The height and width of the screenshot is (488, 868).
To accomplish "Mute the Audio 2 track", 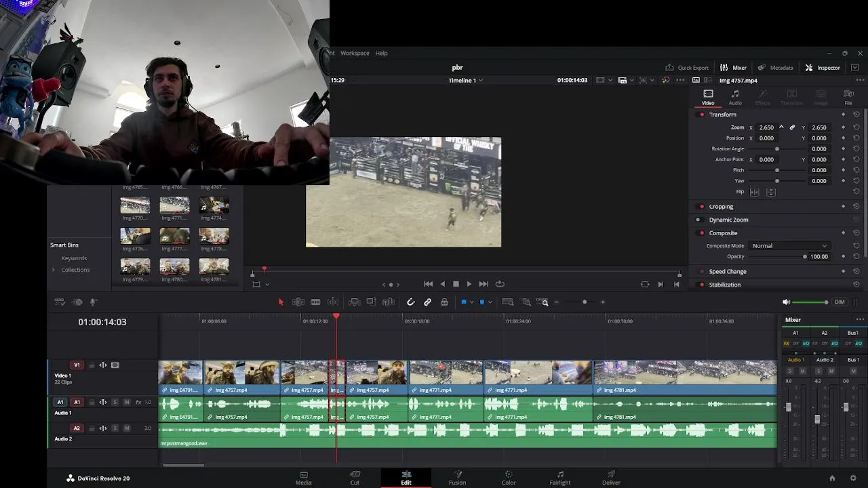I will point(127,428).
